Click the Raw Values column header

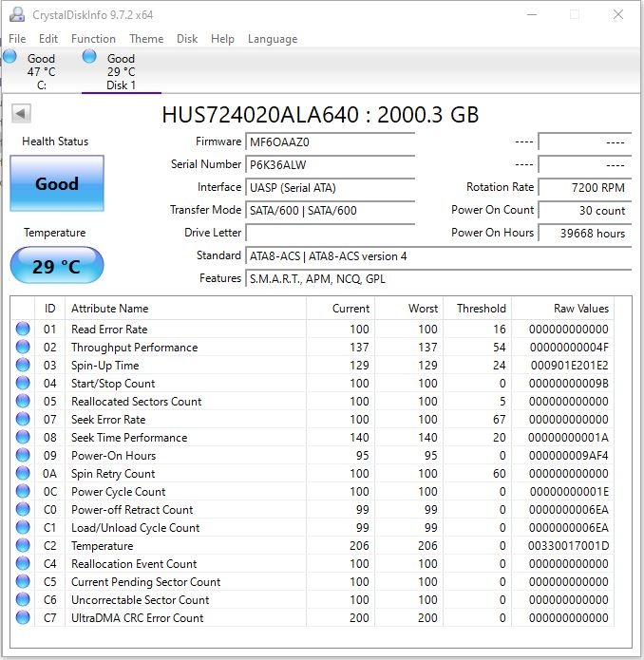tap(562, 309)
